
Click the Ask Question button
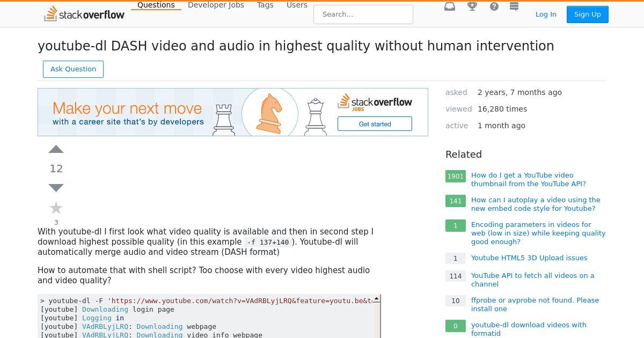click(73, 69)
